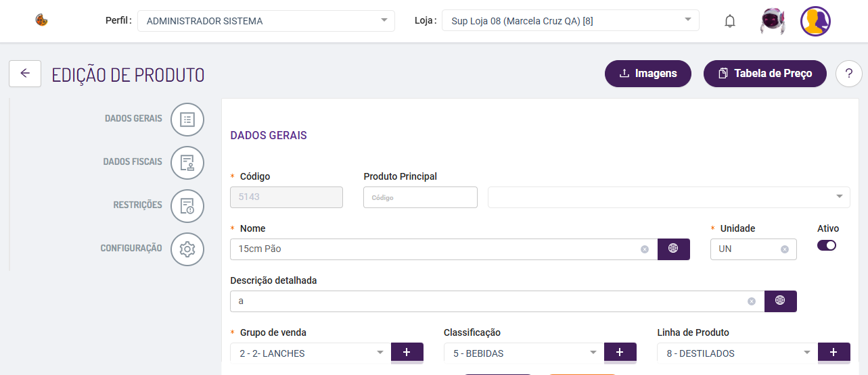
Task: Click the globe icon beside Nome field
Action: [x=673, y=249]
